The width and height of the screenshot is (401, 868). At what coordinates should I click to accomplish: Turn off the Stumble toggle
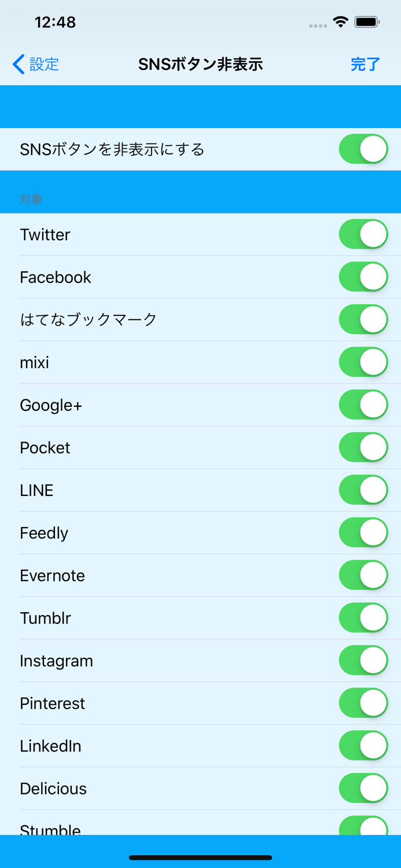coord(363,826)
